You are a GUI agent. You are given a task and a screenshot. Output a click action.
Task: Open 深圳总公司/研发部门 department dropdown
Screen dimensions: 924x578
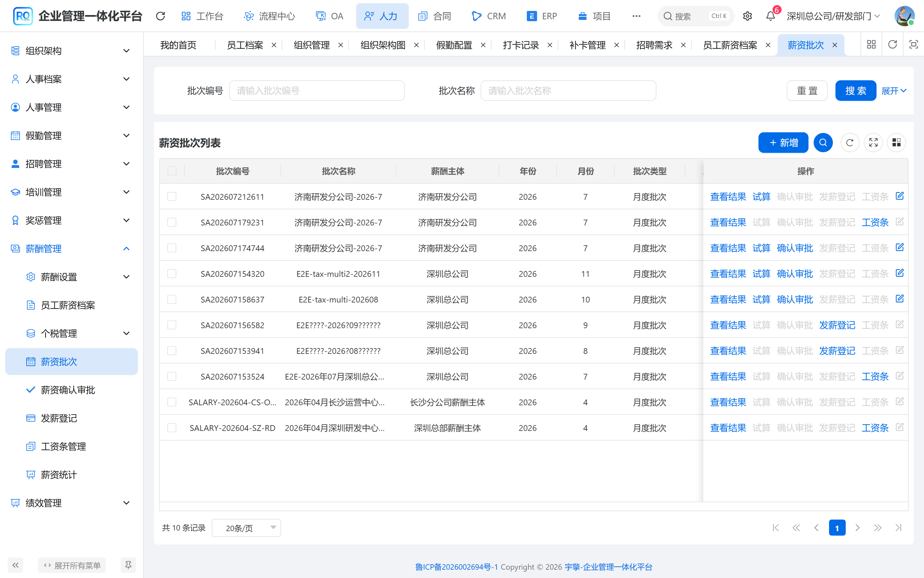833,16
